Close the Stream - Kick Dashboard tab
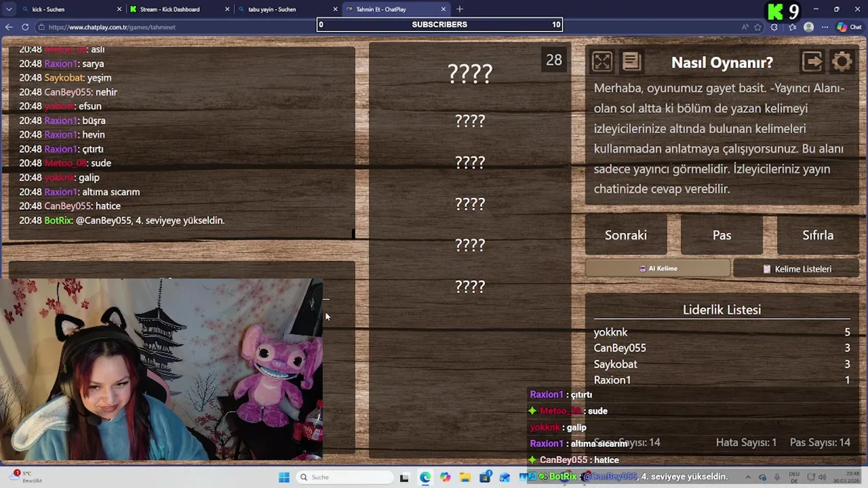Image resolution: width=868 pixels, height=488 pixels. click(227, 9)
